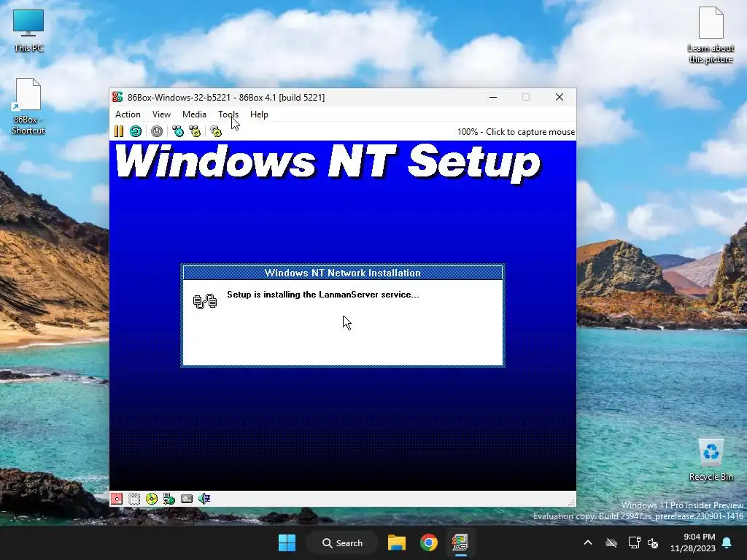Select Learn about this picture icon

711,36
